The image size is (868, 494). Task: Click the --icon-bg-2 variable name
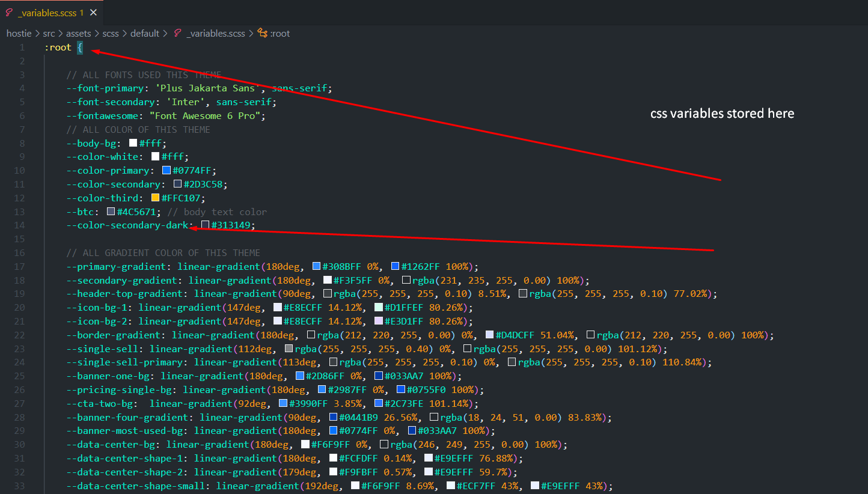[97, 322]
